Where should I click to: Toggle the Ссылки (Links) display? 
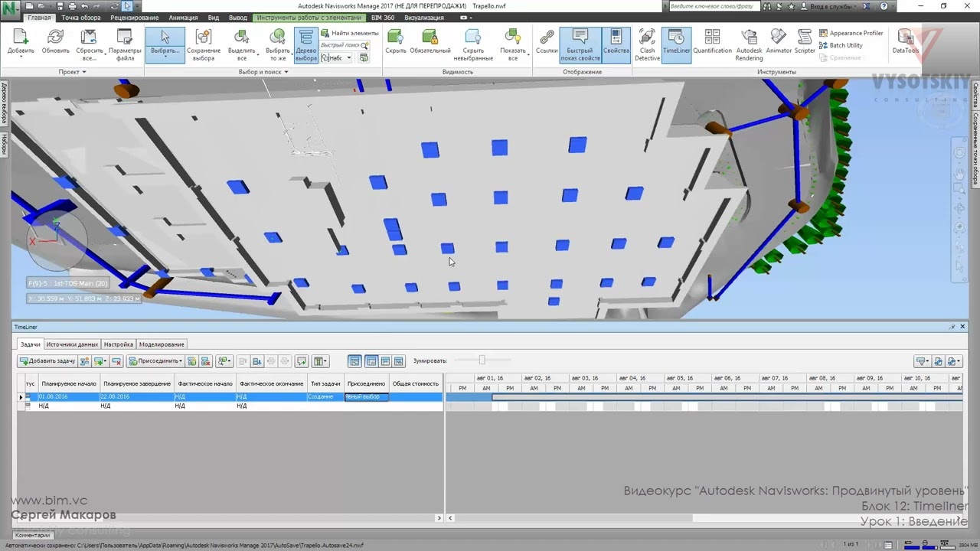[x=547, y=42]
